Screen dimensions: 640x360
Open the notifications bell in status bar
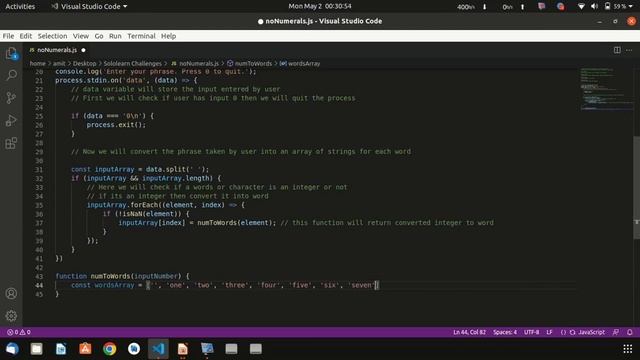[x=630, y=332]
